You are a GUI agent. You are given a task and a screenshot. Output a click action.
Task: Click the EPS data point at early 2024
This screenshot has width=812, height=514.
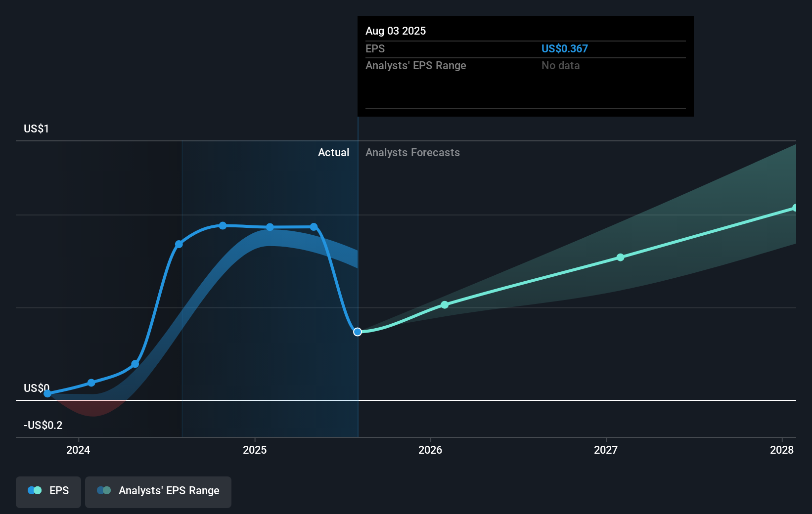tap(91, 383)
